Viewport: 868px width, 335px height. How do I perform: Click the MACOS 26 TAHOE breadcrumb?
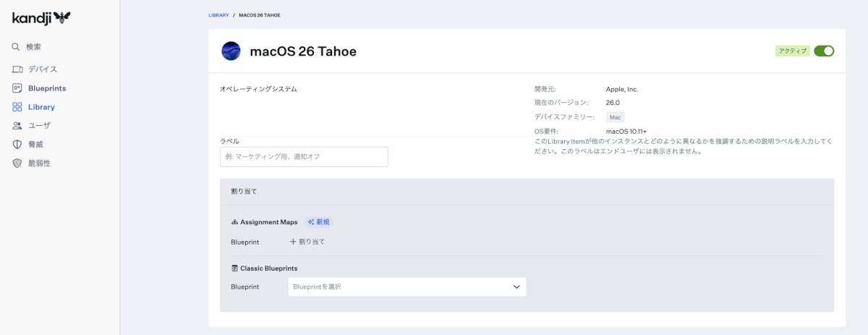tap(260, 14)
